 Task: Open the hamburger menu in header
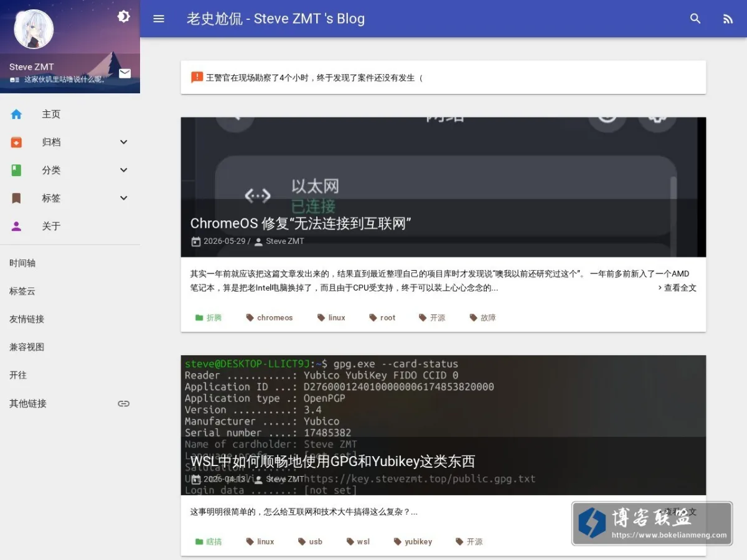coord(159,19)
